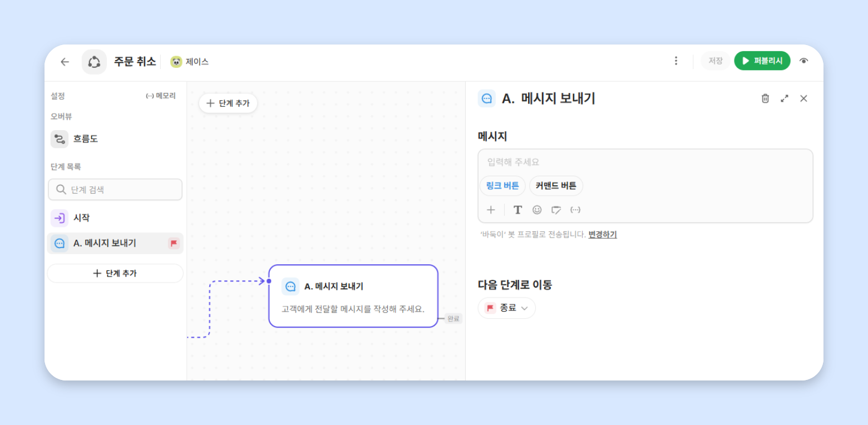The height and width of the screenshot is (425, 868).
Task: Click the 퍼블리시 publish button
Action: coord(762,61)
